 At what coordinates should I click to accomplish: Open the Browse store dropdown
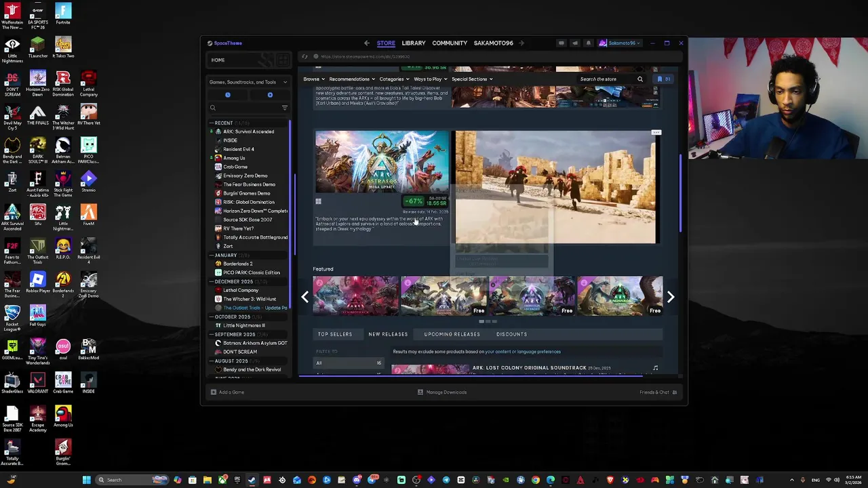[313, 79]
